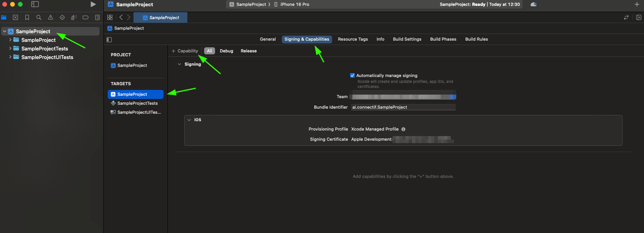The height and width of the screenshot is (233, 644).
Task: Open the Breakpoint navigator icon
Action: (85, 17)
